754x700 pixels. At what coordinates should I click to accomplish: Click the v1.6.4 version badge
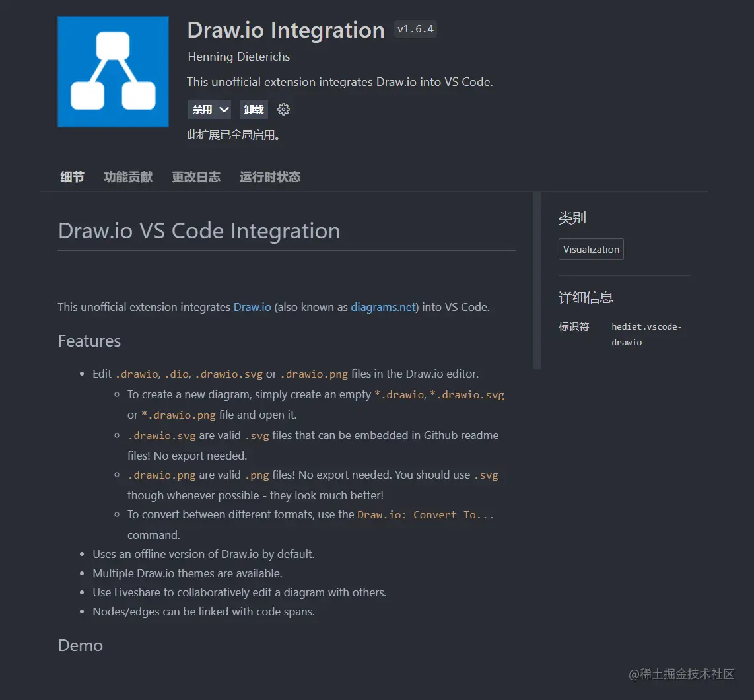[415, 29]
